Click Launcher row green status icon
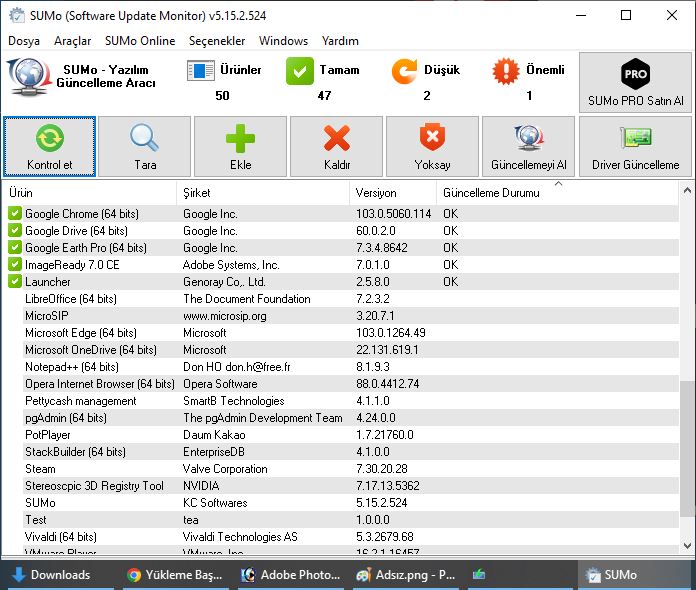The width and height of the screenshot is (696, 590). (x=15, y=281)
